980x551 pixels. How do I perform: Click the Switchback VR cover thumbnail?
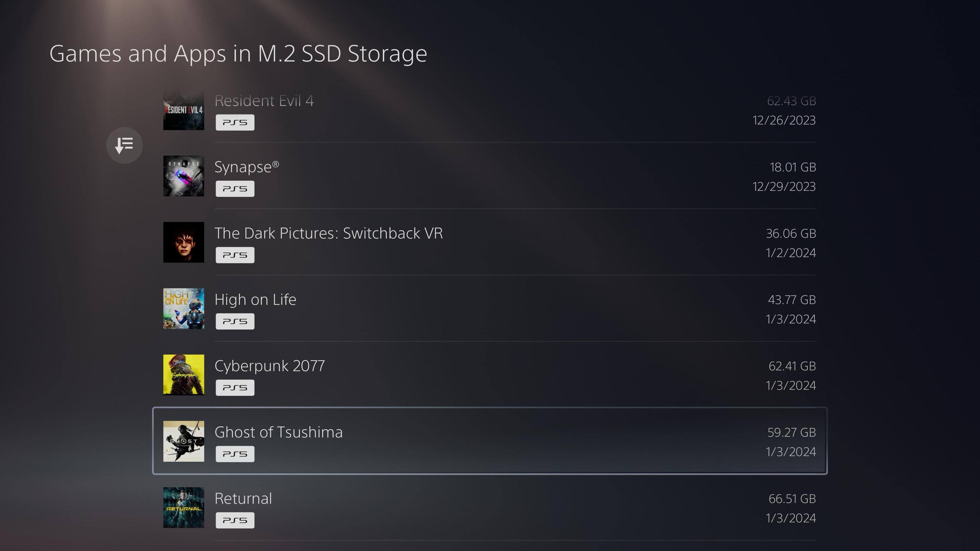[x=184, y=242]
